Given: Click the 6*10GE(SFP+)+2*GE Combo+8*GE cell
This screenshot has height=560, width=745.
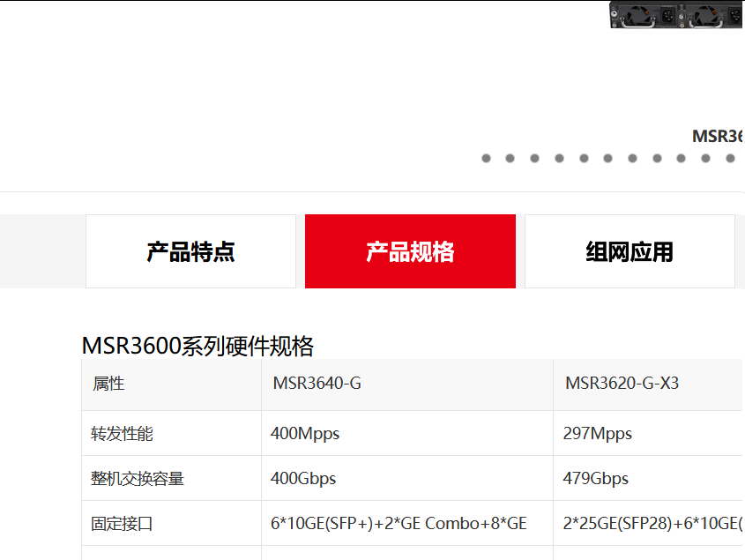Looking at the screenshot, I should click(407, 523).
